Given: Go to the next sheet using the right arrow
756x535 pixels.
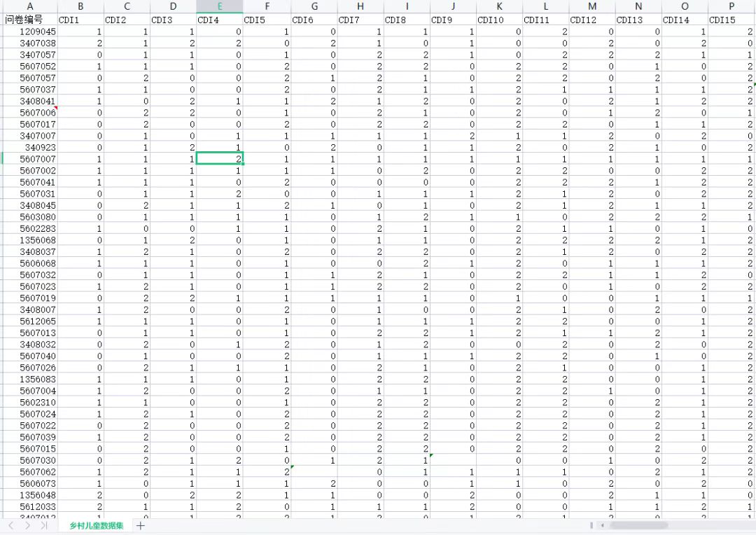Looking at the screenshot, I should click(27, 525).
